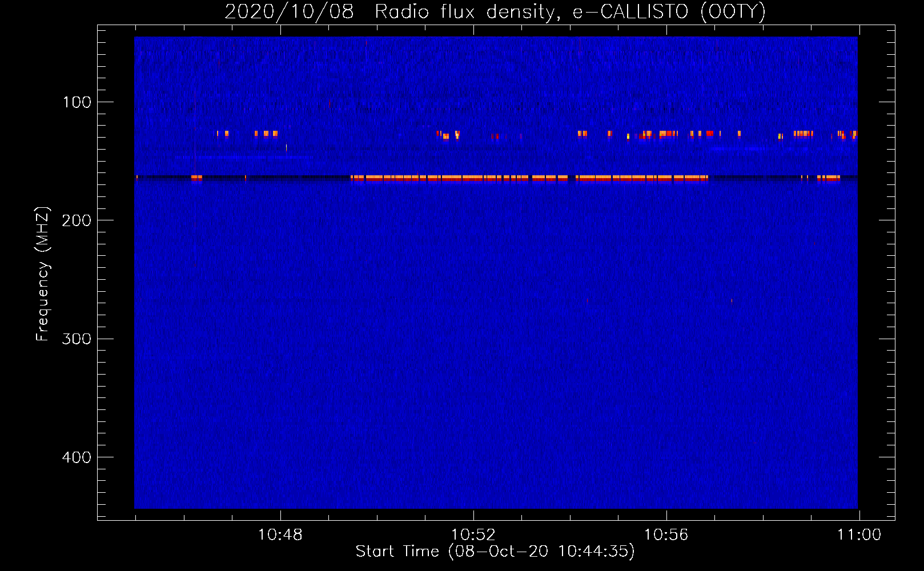Click the '10:56' time tick label
Screen dimensions: 924x571
[666, 535]
